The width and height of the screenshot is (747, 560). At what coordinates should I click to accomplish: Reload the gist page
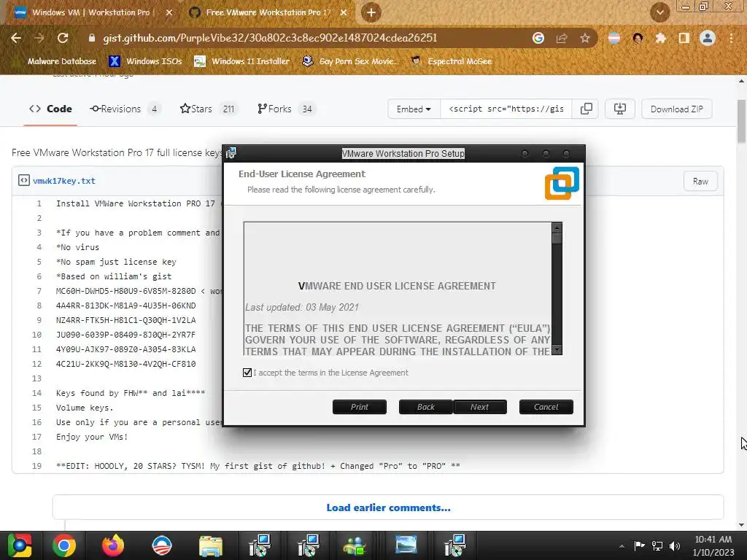click(63, 38)
